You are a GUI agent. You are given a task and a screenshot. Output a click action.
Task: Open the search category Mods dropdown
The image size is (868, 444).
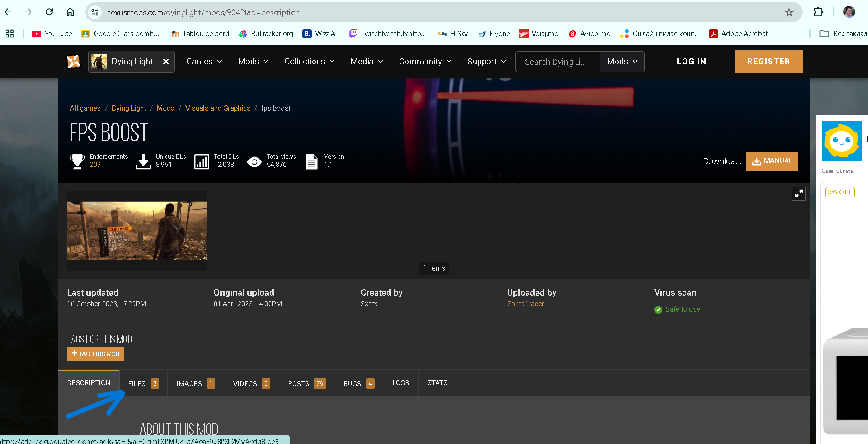pyautogui.click(x=622, y=62)
